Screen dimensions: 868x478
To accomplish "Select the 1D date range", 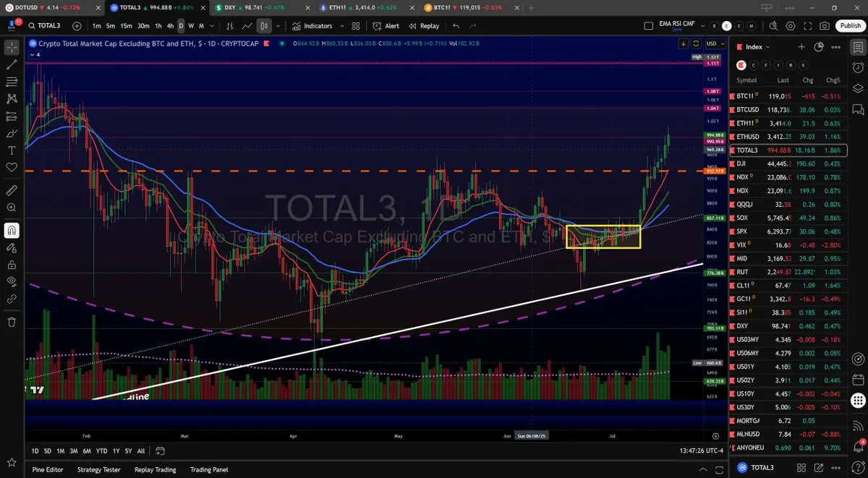I will (35, 451).
